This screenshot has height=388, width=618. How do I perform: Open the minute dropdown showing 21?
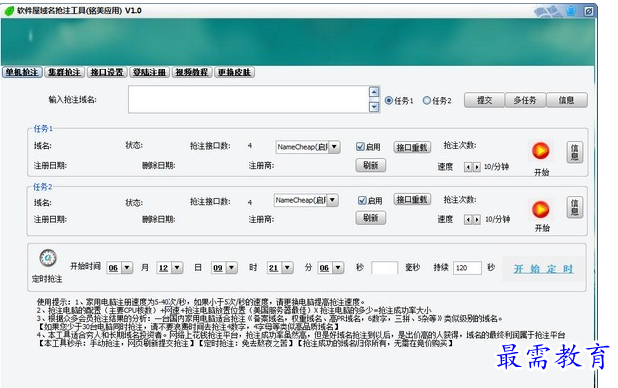(x=287, y=268)
